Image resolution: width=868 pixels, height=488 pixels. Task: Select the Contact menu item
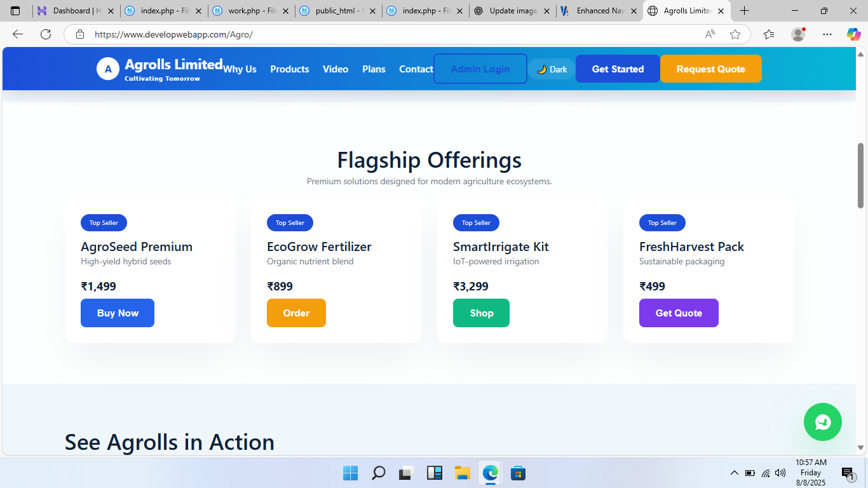pyautogui.click(x=416, y=69)
